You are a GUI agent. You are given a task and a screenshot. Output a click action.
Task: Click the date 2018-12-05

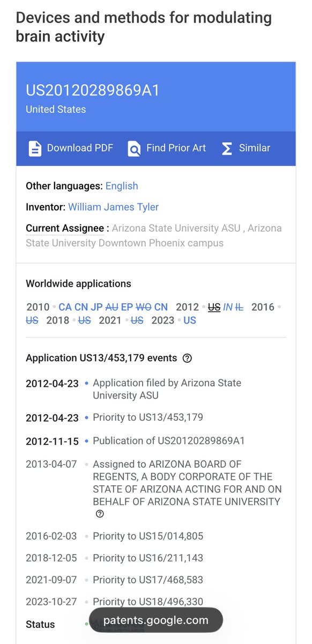(x=51, y=558)
